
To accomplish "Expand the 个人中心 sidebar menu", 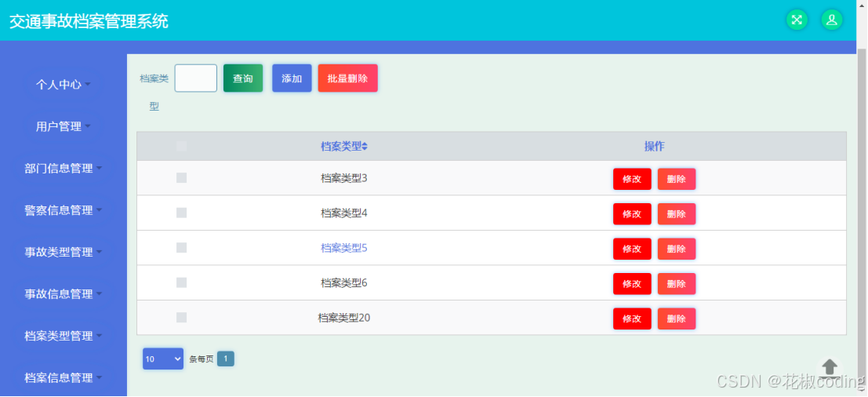I will [63, 84].
